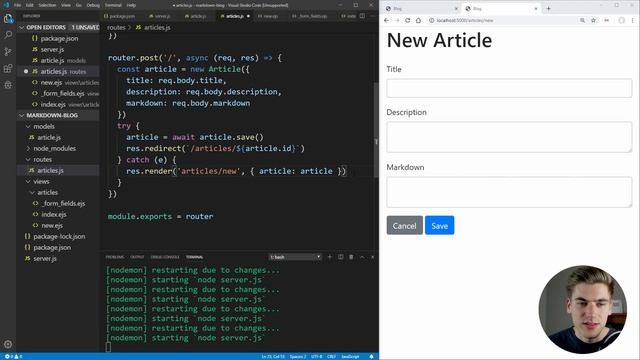Open the Terminal menu
Image resolution: width=640 pixels, height=360 pixels.
click(113, 5)
